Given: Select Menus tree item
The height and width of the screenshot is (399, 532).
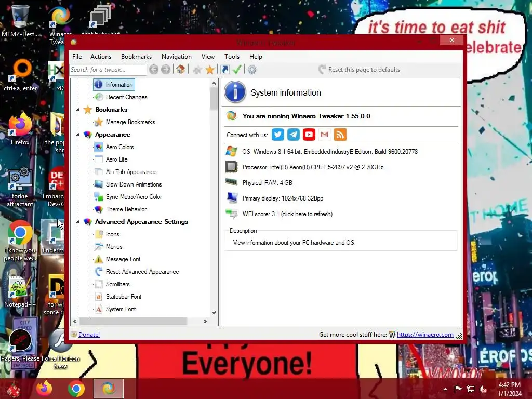Looking at the screenshot, I should click(114, 247).
